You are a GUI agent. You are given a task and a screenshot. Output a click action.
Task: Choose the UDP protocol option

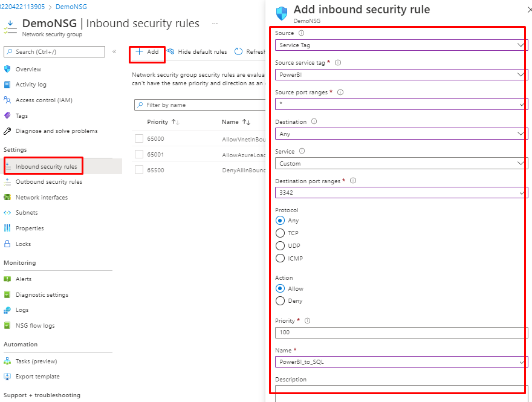[280, 245]
